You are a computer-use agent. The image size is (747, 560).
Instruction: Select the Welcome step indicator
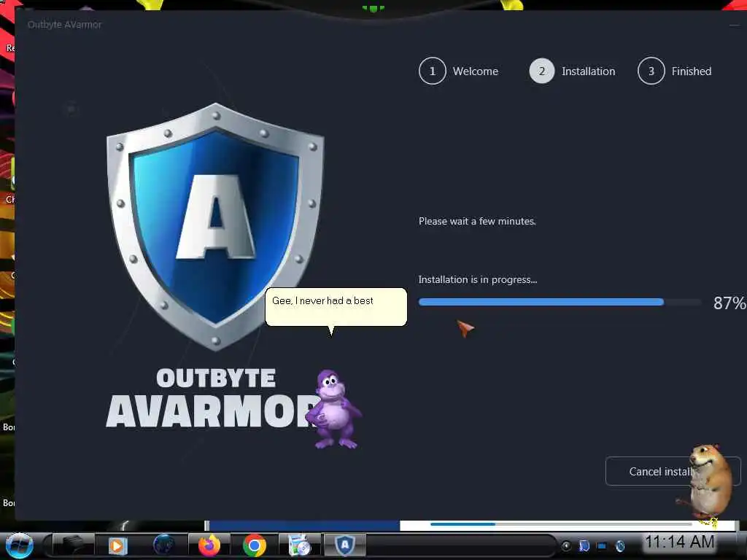coord(458,71)
